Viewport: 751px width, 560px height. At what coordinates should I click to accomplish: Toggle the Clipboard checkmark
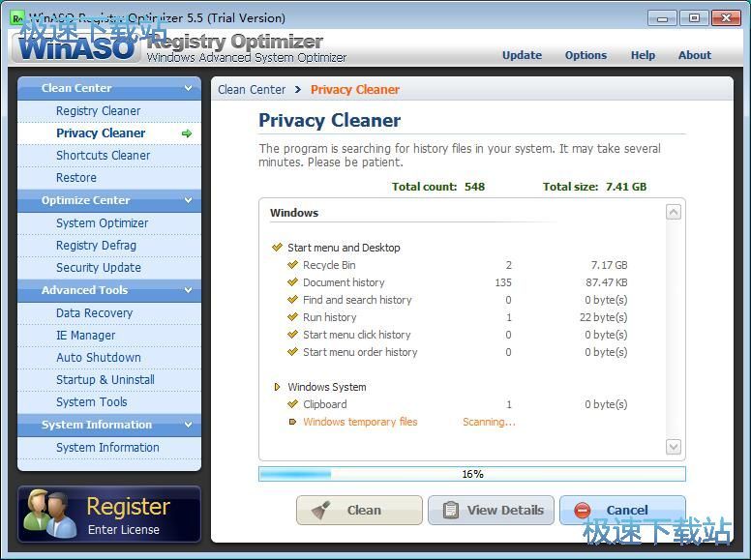tap(292, 404)
